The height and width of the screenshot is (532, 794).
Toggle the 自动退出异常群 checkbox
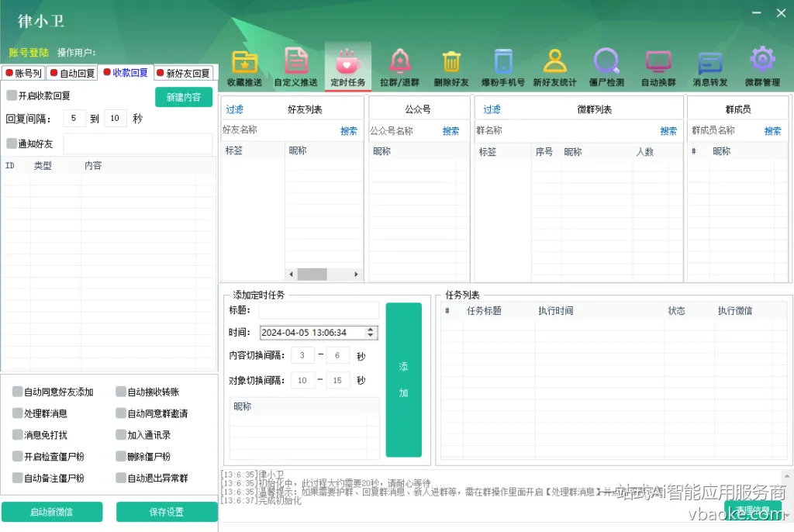pos(121,478)
